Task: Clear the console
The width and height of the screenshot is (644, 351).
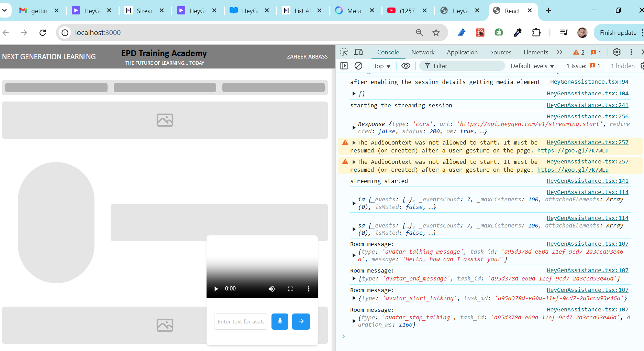Action: pyautogui.click(x=358, y=66)
